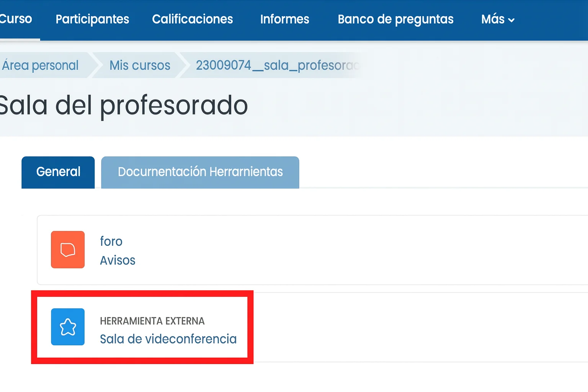This screenshot has width=588, height=392.
Task: Open the Calificaciones page
Action: [193, 19]
